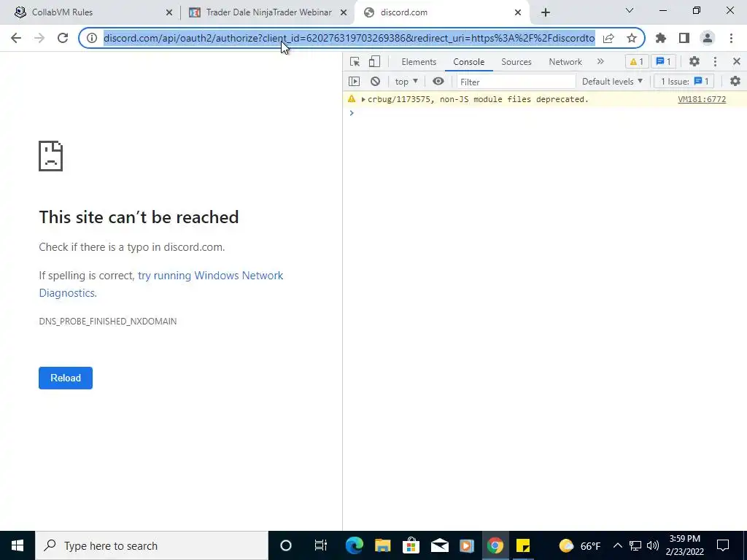This screenshot has height=560, width=747.
Task: Open Microsoft Store from taskbar
Action: [x=411, y=545]
